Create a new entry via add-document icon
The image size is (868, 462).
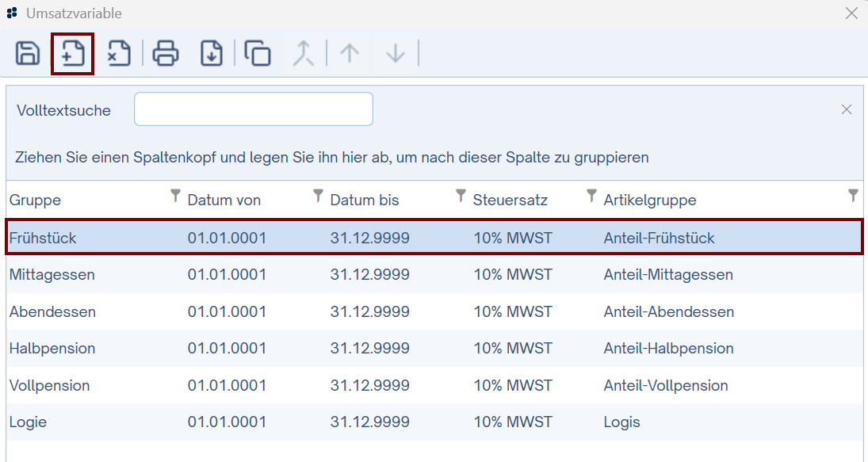[73, 54]
